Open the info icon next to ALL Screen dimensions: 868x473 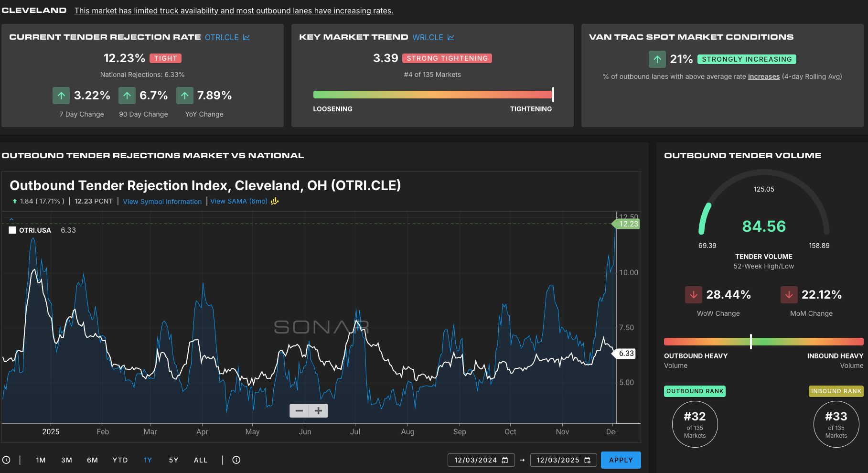(x=236, y=460)
